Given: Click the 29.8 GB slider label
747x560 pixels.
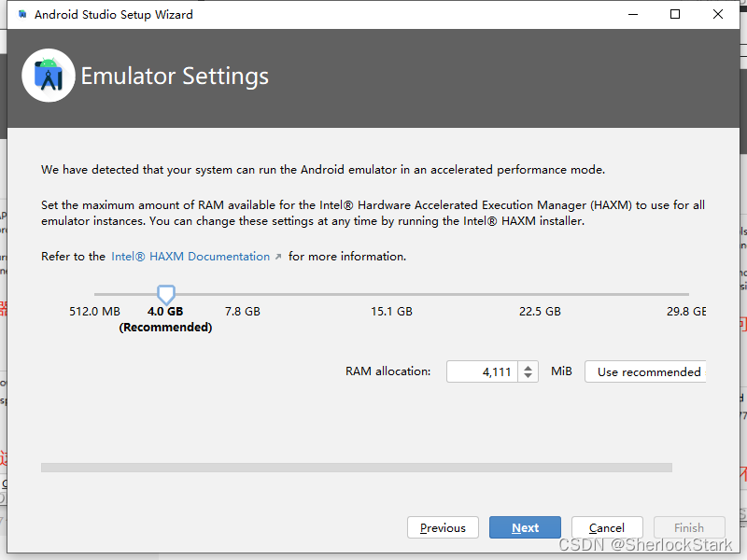Looking at the screenshot, I should 686,312.
